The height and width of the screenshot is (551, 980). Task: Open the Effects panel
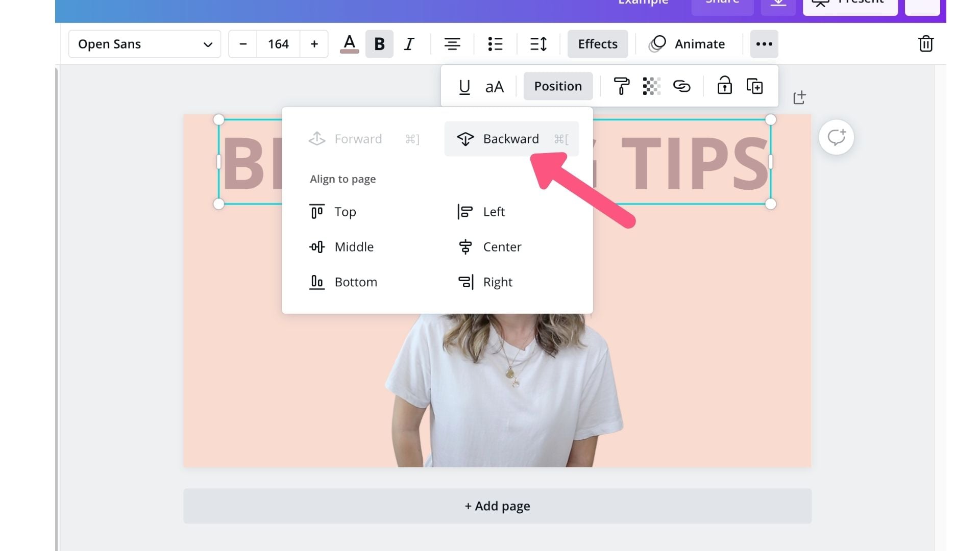coord(598,44)
